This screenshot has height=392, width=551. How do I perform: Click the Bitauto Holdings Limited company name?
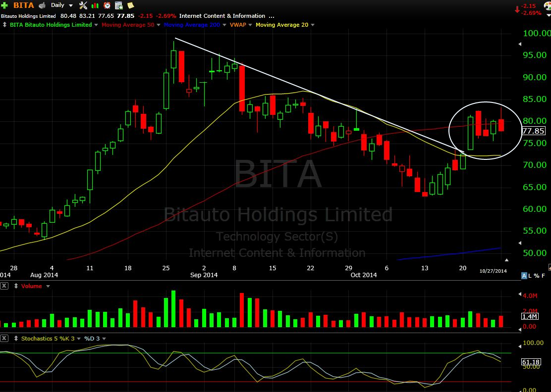point(28,16)
